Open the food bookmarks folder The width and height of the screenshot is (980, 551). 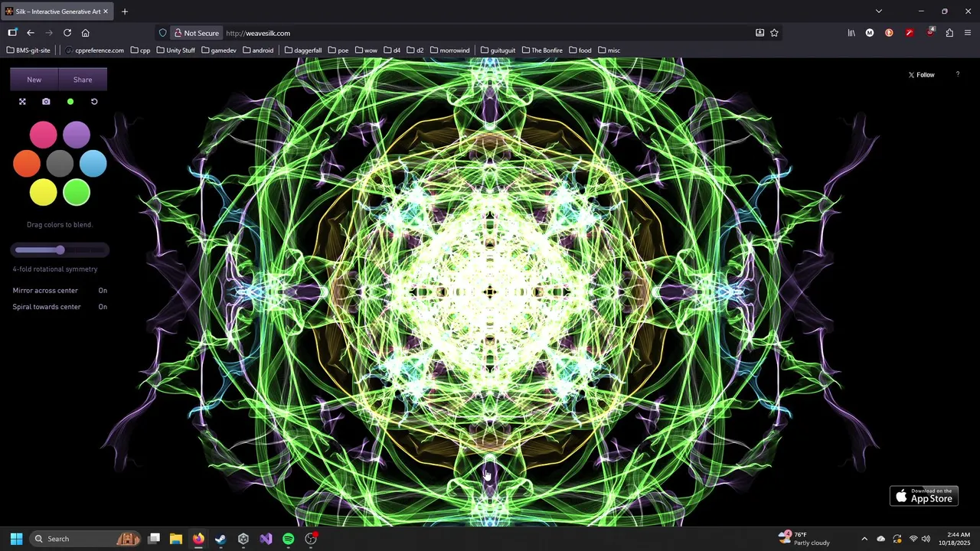580,51
